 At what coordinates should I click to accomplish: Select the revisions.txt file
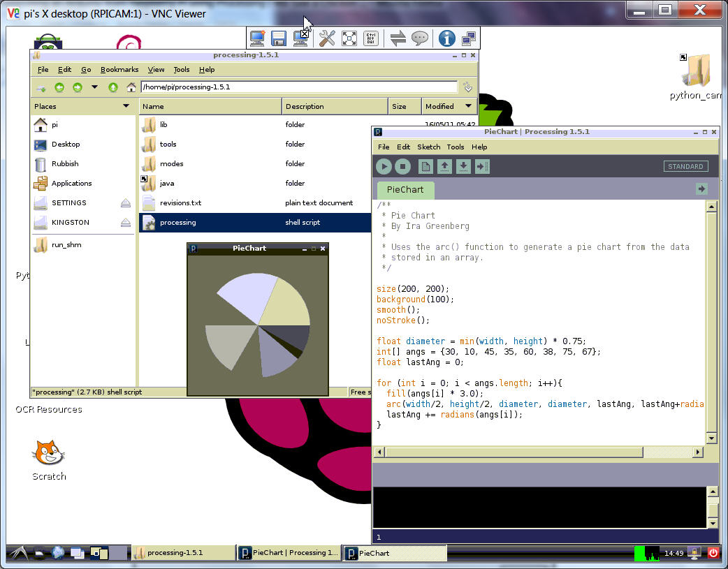point(180,203)
